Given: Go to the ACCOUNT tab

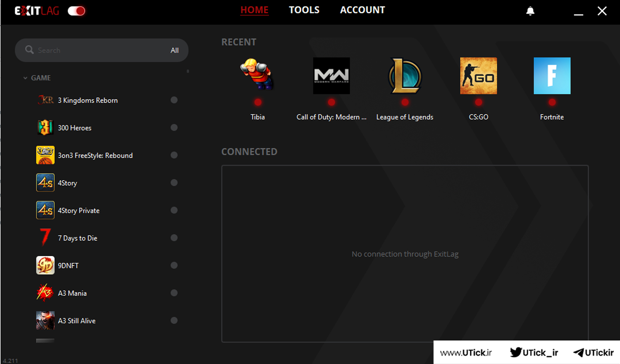Looking at the screenshot, I should (362, 10).
